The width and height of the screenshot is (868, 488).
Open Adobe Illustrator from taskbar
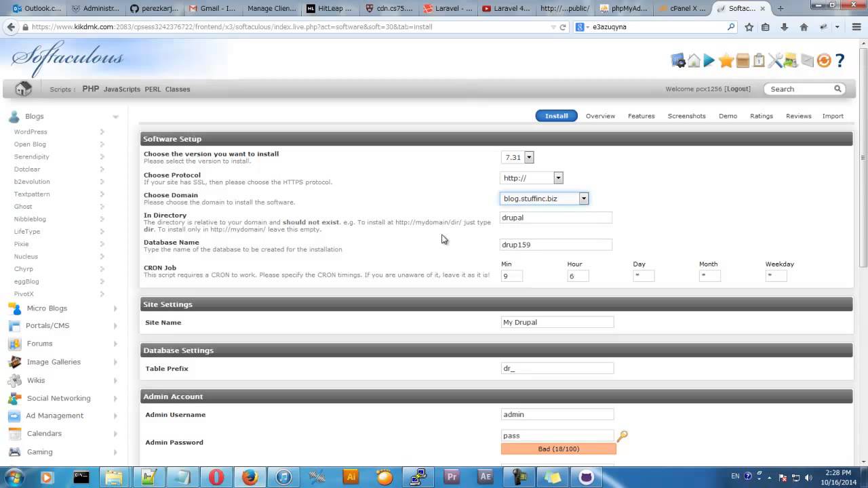coord(351,477)
